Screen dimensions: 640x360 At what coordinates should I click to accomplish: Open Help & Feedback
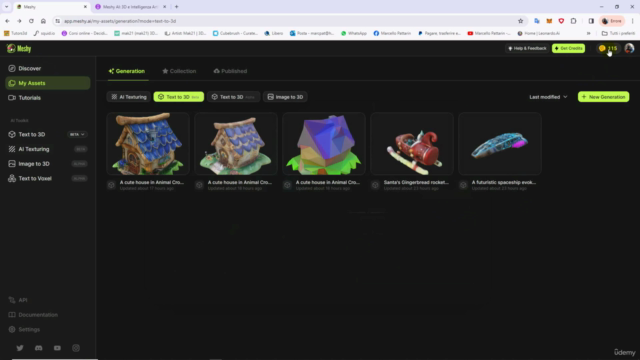pyautogui.click(x=527, y=48)
